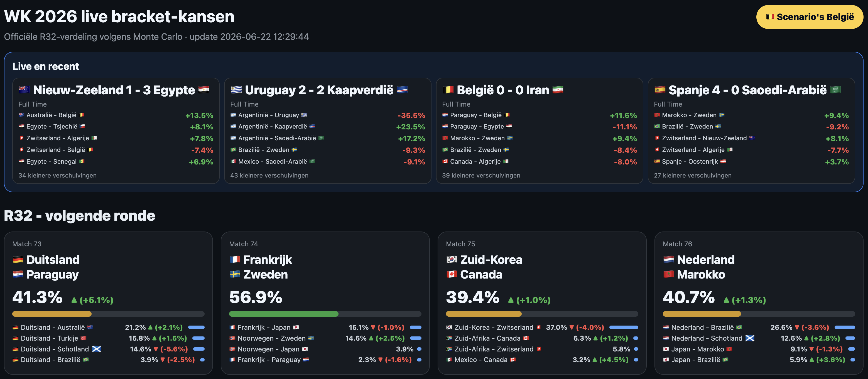868x379 pixels.
Task: Click the Uruguay flag in the match header
Action: click(236, 90)
